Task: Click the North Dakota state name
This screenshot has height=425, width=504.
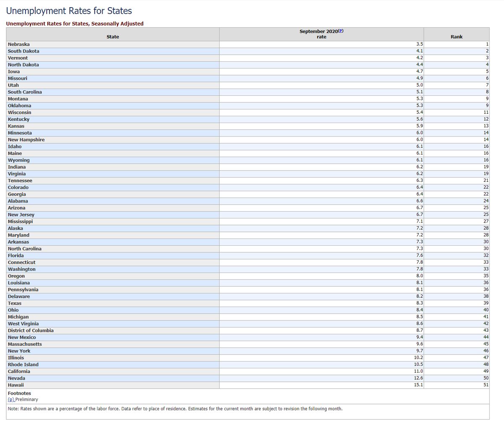Action: click(x=24, y=65)
